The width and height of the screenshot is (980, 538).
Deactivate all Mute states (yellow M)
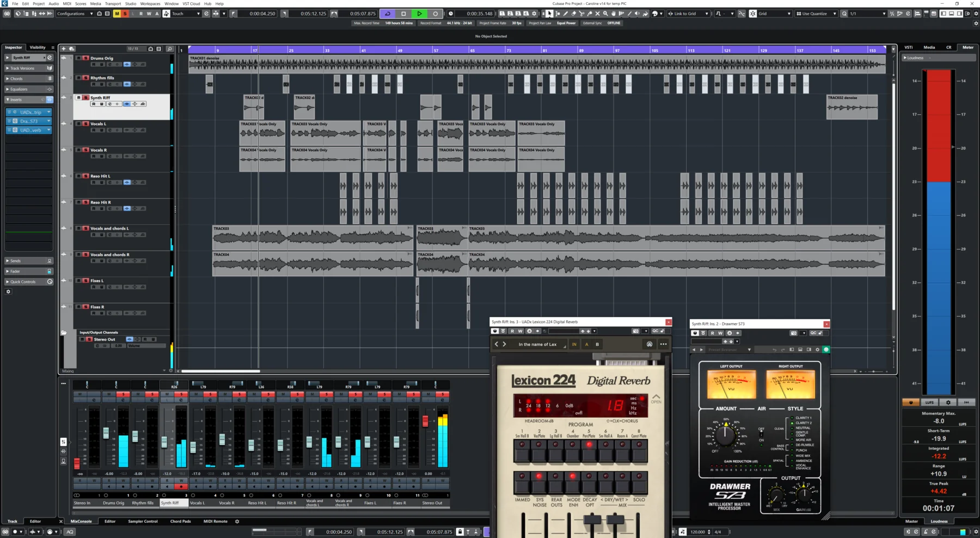click(x=117, y=14)
